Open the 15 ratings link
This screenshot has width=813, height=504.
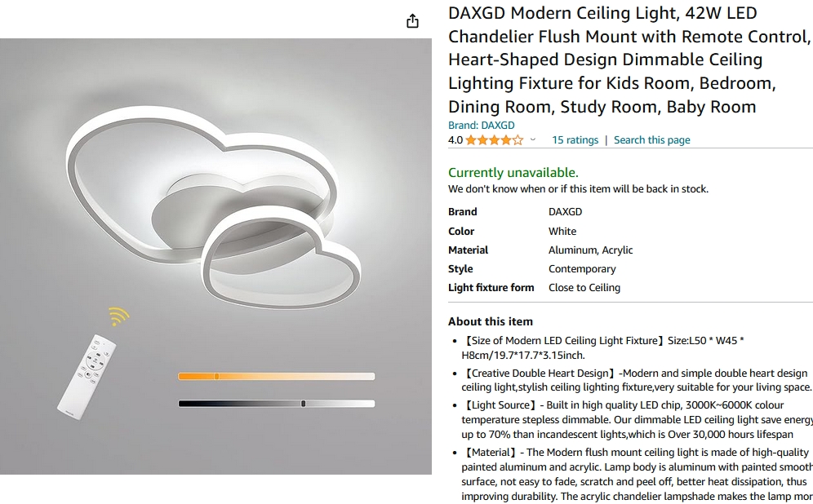575,139
